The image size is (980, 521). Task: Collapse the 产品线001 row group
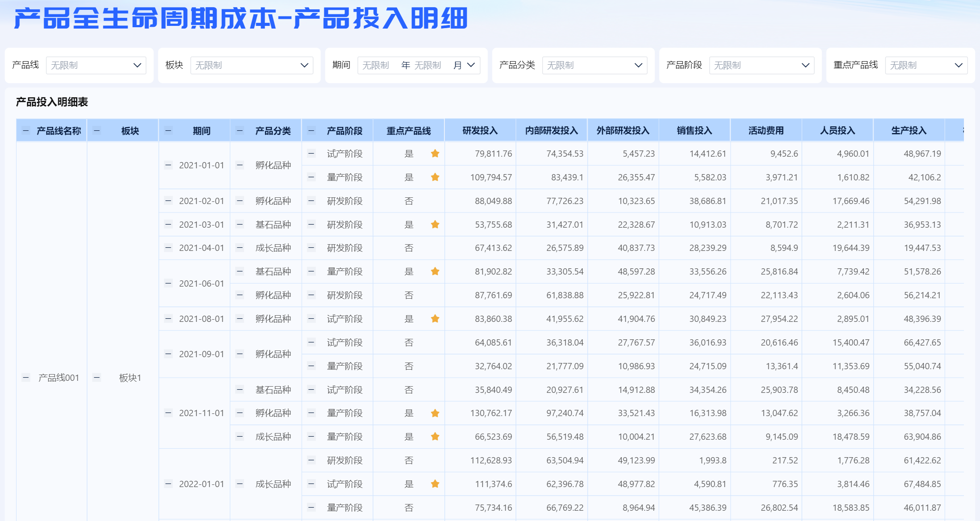[x=26, y=378]
